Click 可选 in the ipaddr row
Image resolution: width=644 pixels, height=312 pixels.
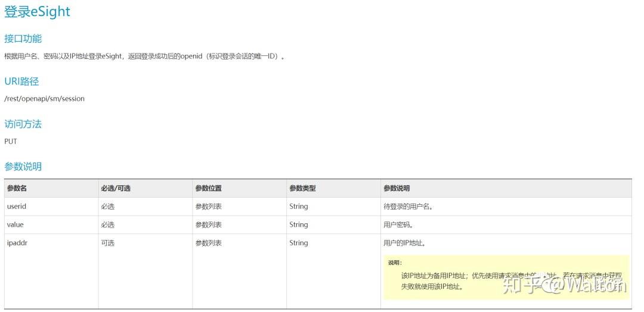click(x=107, y=243)
